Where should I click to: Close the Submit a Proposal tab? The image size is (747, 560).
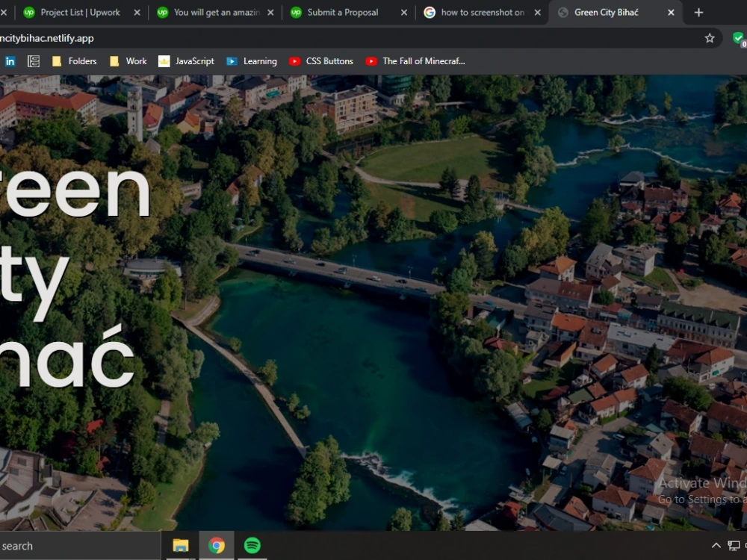(404, 13)
